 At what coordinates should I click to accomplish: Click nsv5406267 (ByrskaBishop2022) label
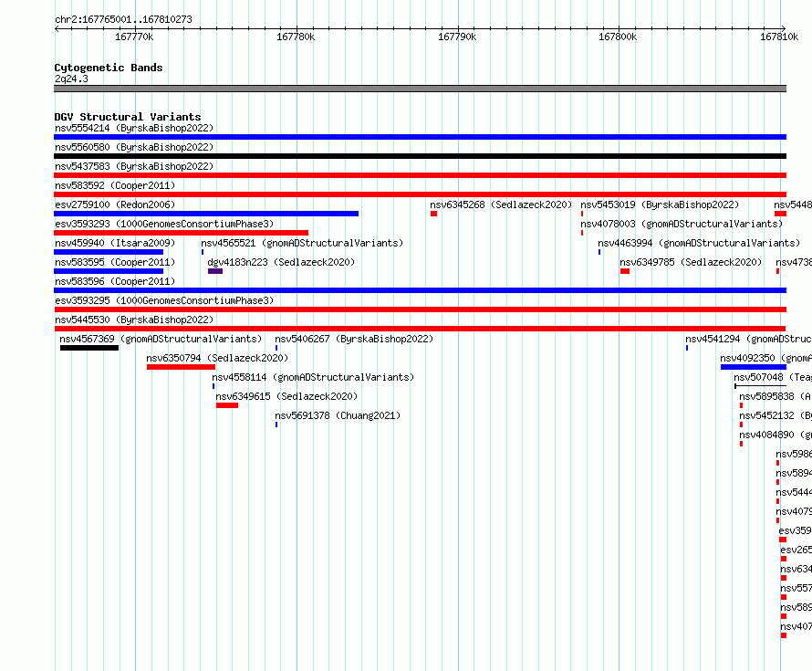pyautogui.click(x=354, y=339)
